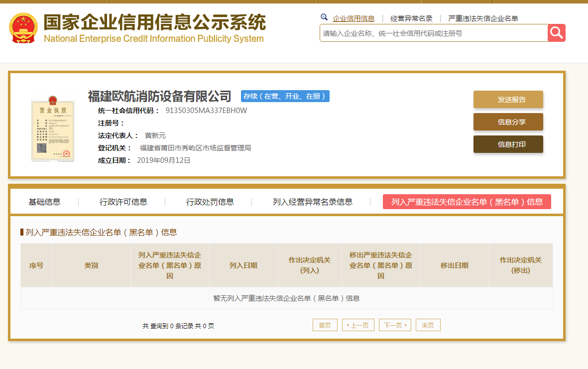The width and height of the screenshot is (588, 369).
Task: Click the 上一页 previous page button
Action: click(358, 325)
